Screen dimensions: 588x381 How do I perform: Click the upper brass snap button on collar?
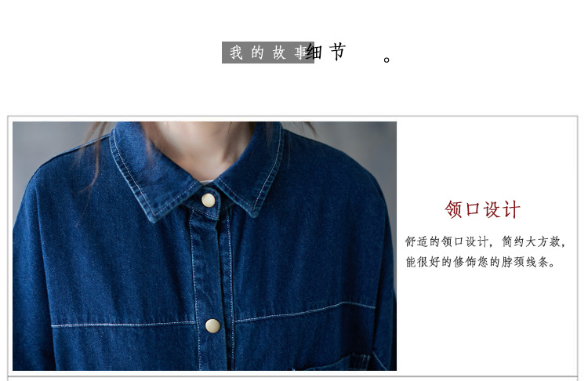click(209, 201)
